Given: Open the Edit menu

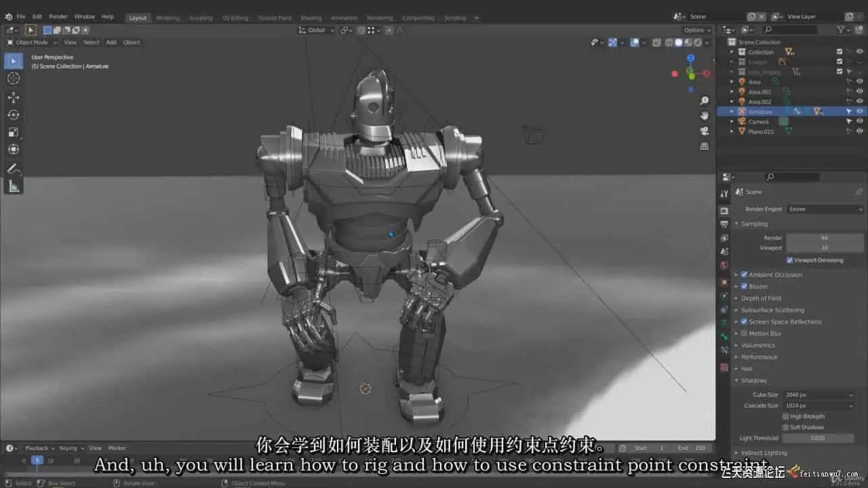Looking at the screenshot, I should [37, 16].
